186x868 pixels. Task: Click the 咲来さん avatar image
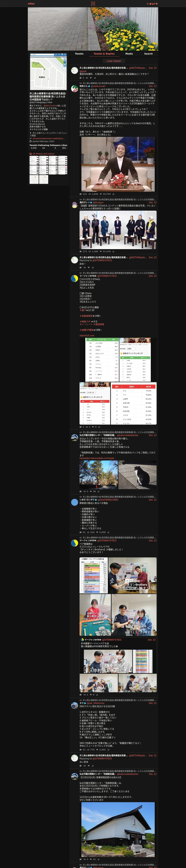(75, 89)
